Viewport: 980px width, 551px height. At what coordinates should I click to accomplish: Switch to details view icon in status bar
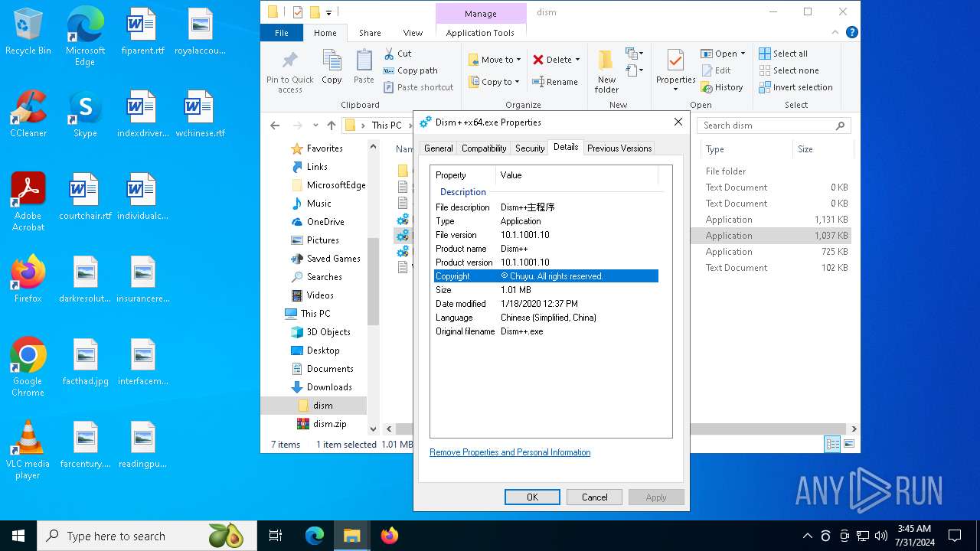(x=832, y=444)
